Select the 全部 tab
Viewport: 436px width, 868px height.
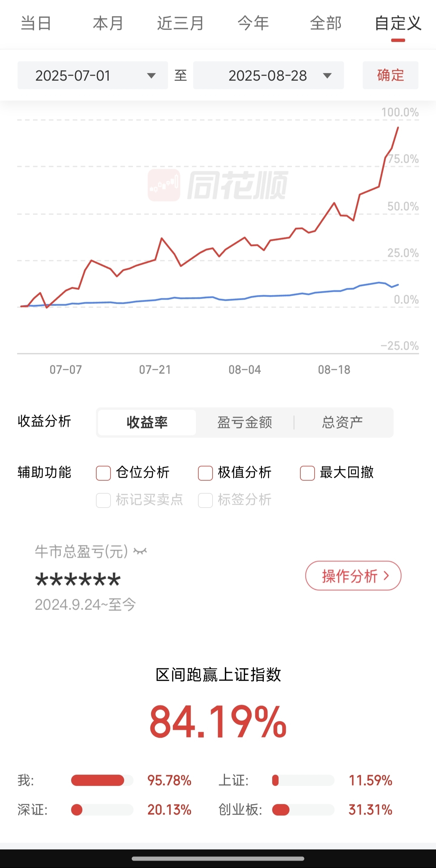click(x=326, y=23)
